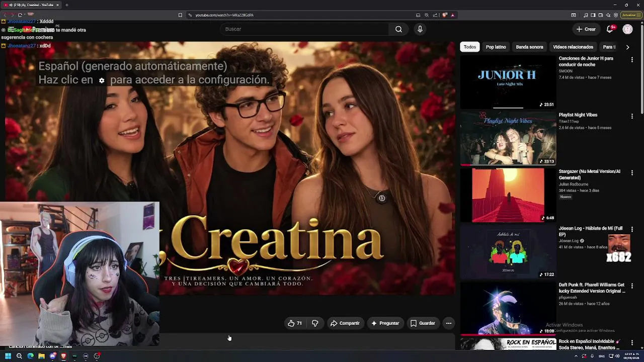Image resolution: width=644 pixels, height=362 pixels.
Task: Open 'Stargazer (Nu Metal Version/AI Generated)' title
Action: pos(589,174)
